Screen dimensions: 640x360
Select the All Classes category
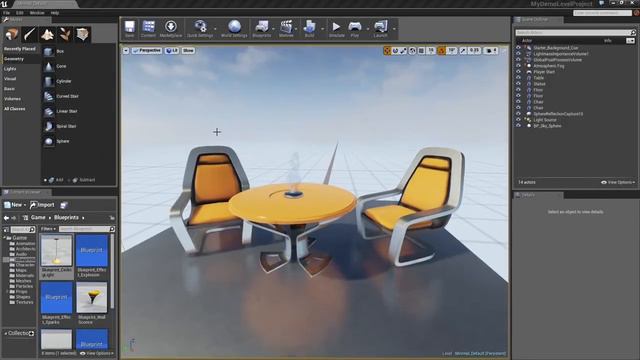[15, 109]
